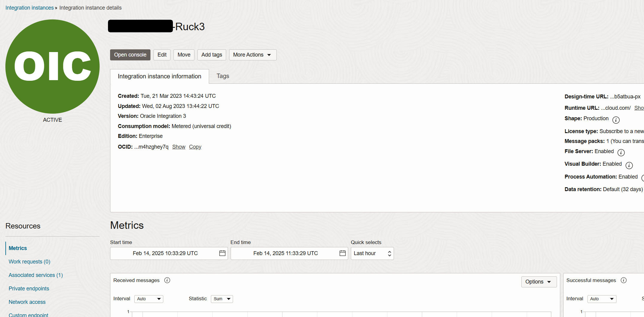Click the Consumption model Metered text
Image resolution: width=644 pixels, height=317 pixels.
(x=174, y=126)
